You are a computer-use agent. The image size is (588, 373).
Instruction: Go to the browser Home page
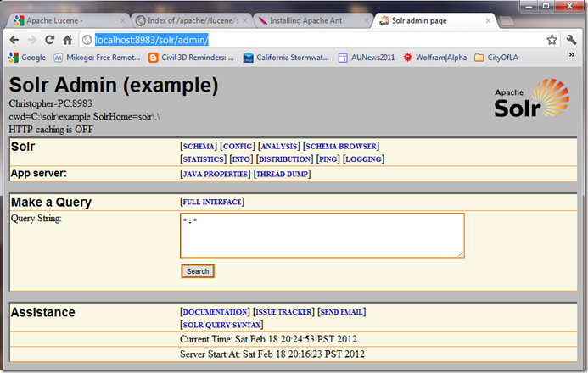pyautogui.click(x=68, y=40)
